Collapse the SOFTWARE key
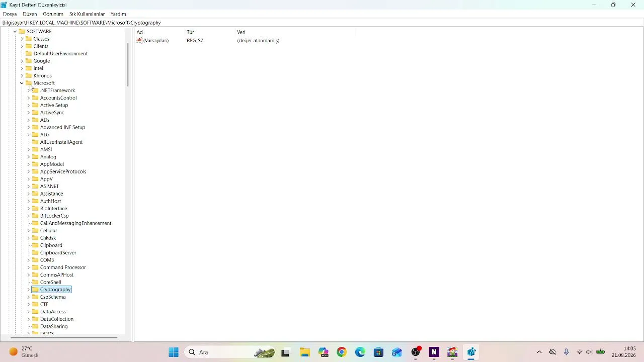The image size is (644, 362). tap(15, 32)
